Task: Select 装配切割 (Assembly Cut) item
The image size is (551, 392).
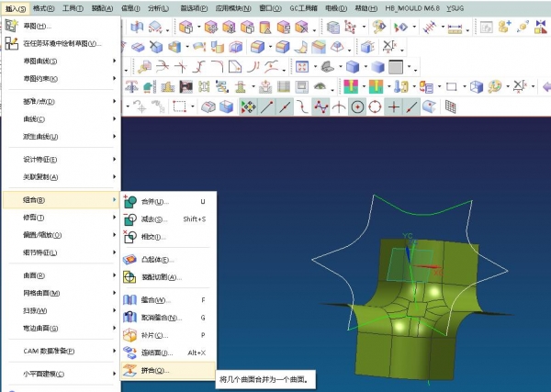Action: (158, 277)
